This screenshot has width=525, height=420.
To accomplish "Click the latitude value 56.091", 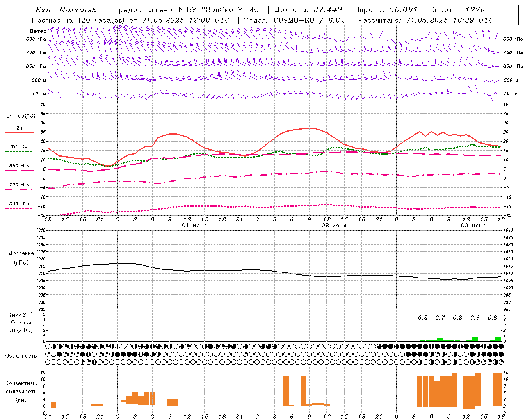I will pos(403,10).
